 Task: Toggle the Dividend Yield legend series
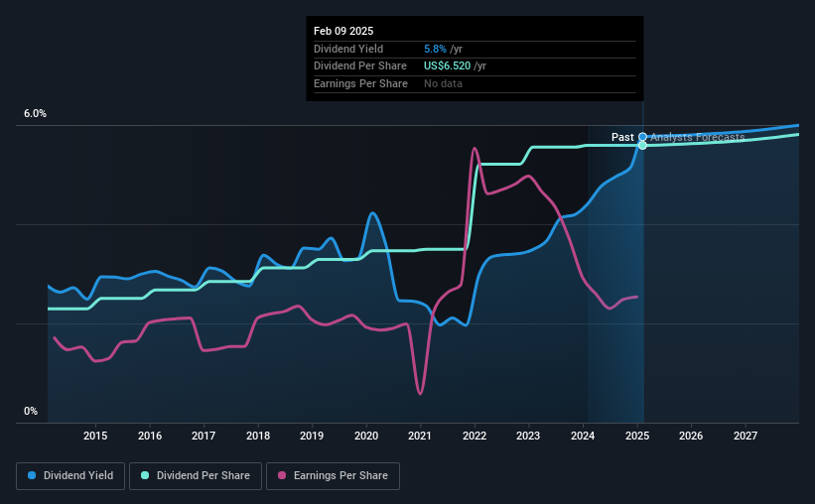[70, 475]
